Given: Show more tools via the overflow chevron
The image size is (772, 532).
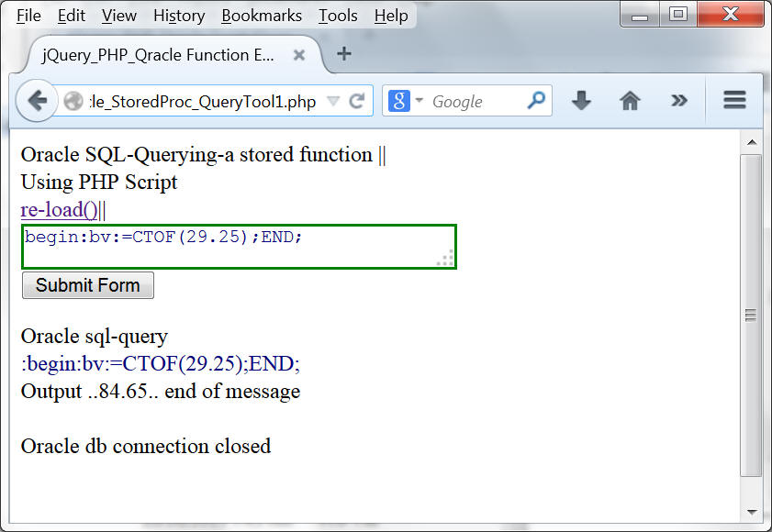Looking at the screenshot, I should point(679,100).
